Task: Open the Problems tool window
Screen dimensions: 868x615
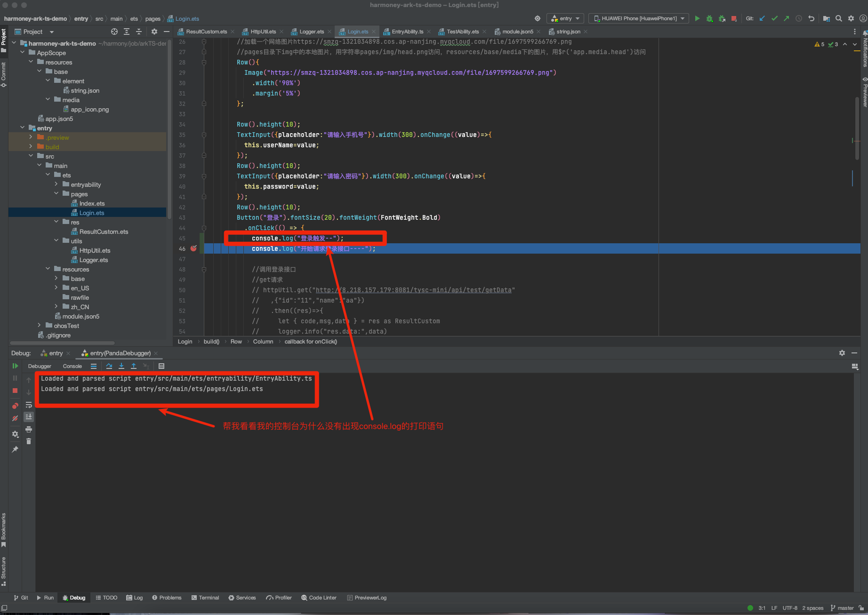Action: tap(167, 598)
